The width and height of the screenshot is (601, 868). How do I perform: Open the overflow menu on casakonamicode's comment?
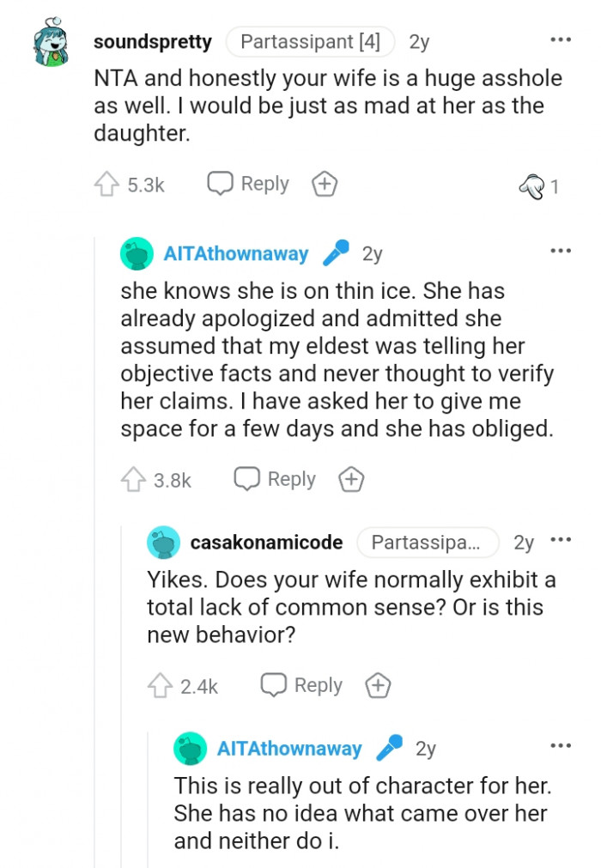click(x=560, y=542)
